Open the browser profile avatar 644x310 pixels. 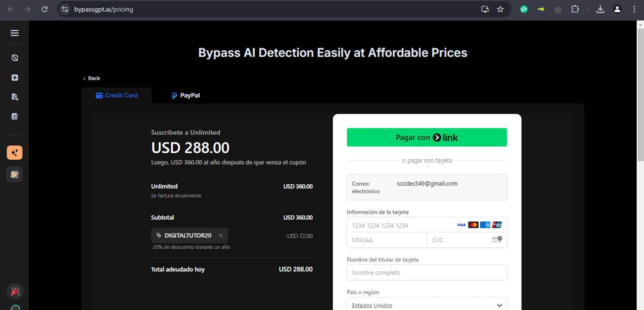[x=617, y=9]
